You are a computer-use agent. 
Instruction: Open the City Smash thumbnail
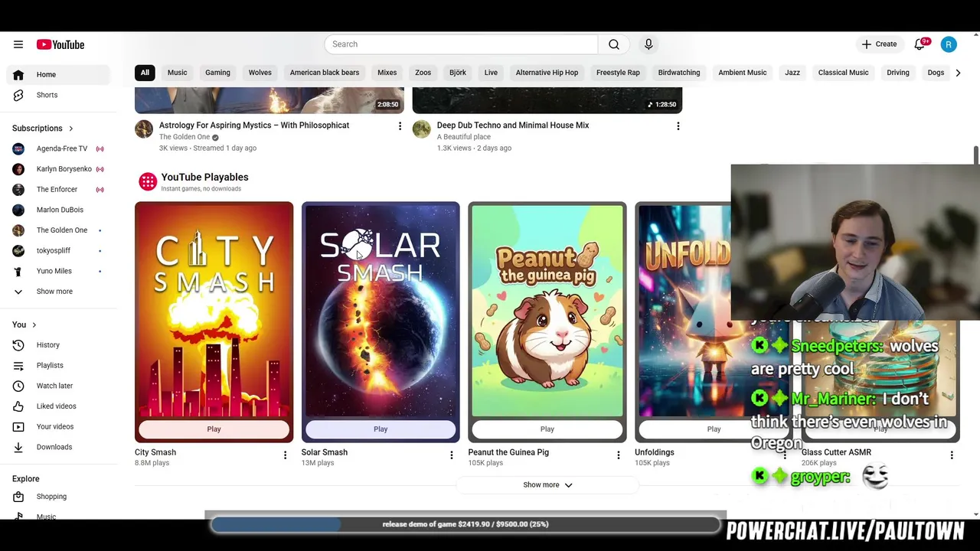214,311
